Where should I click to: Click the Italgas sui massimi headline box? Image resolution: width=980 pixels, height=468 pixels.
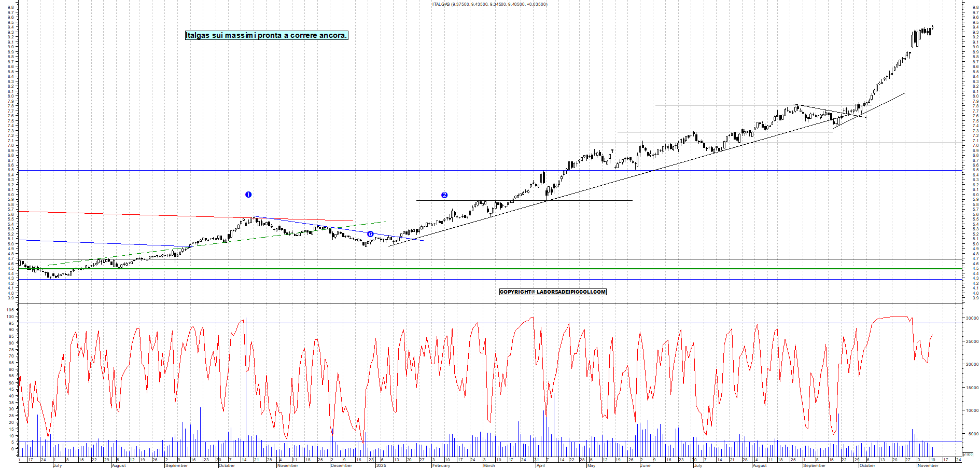267,36
